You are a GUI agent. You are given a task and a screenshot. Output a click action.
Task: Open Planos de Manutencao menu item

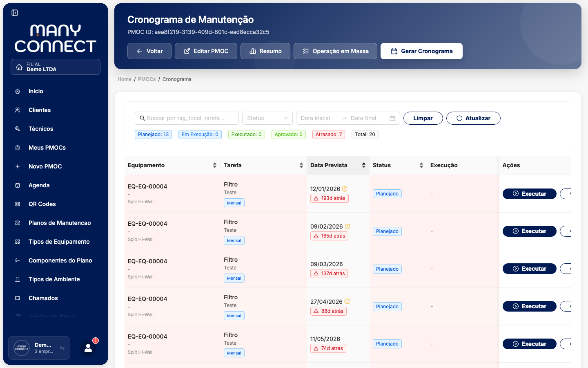point(56,223)
